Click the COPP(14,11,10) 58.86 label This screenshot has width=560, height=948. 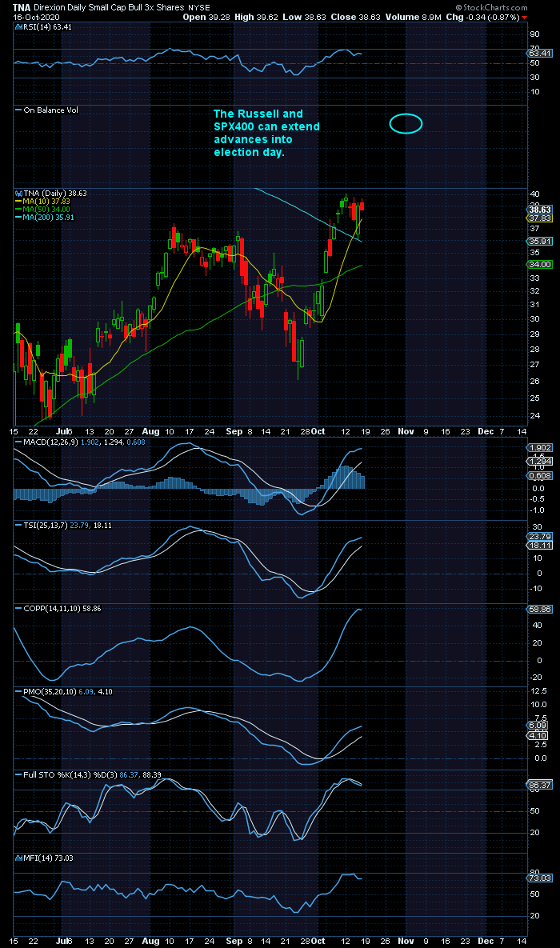[x=58, y=608]
